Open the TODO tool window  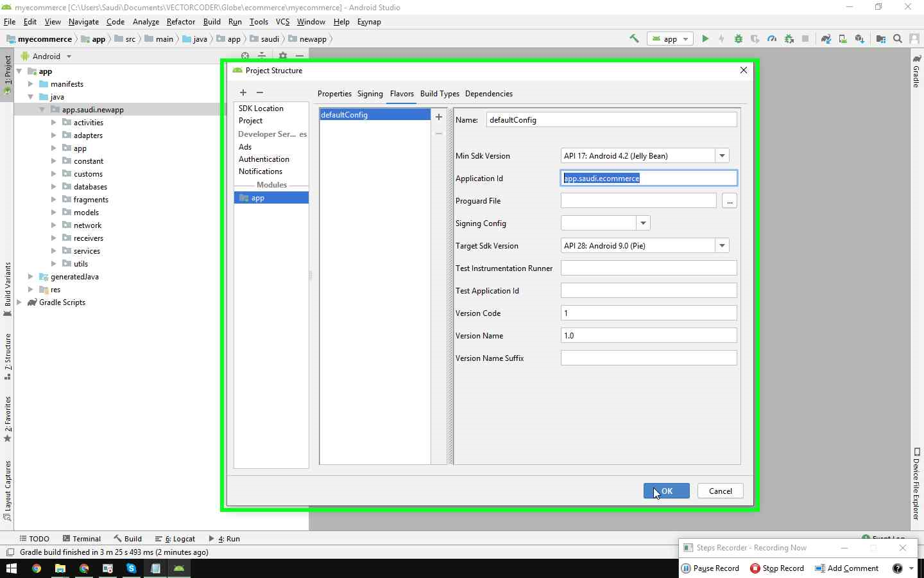(x=35, y=539)
